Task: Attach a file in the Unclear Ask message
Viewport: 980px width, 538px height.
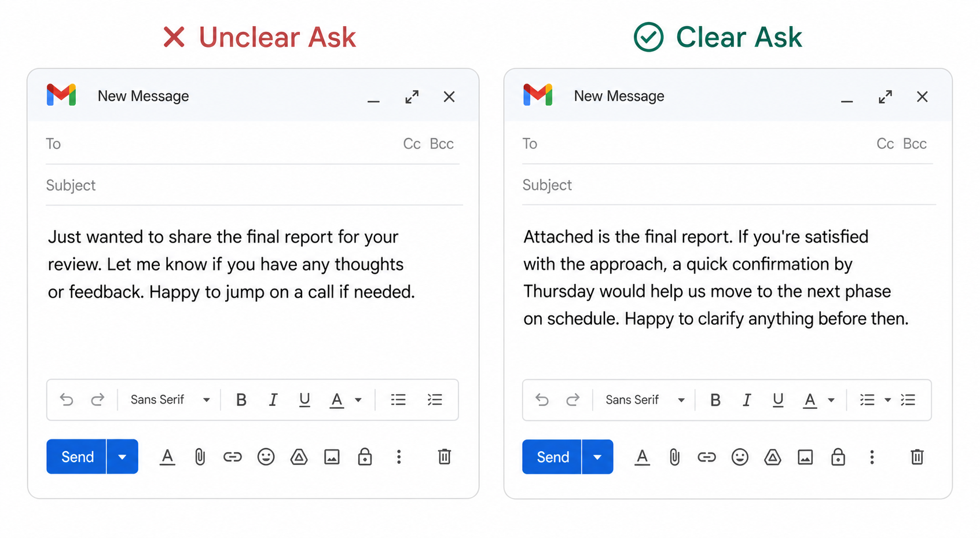Action: 200,457
